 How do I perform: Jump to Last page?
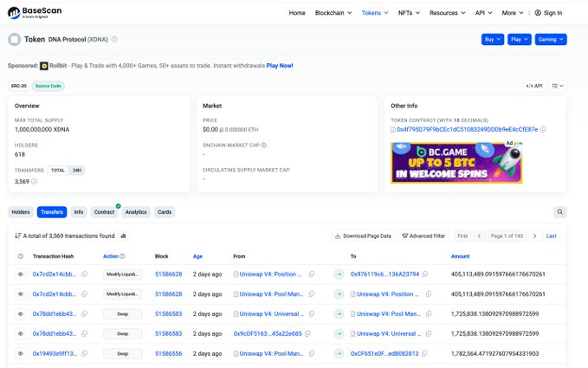[552, 236]
